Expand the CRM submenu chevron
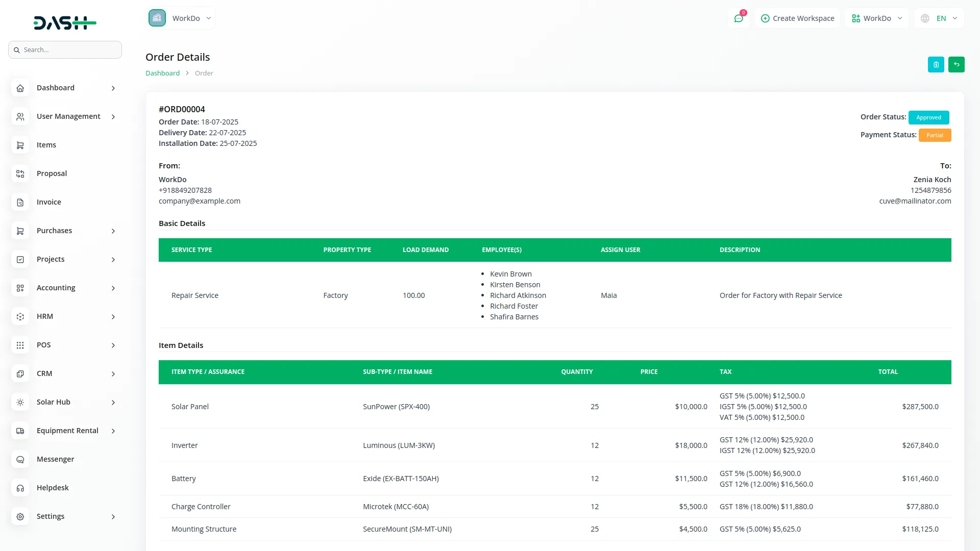 click(113, 374)
